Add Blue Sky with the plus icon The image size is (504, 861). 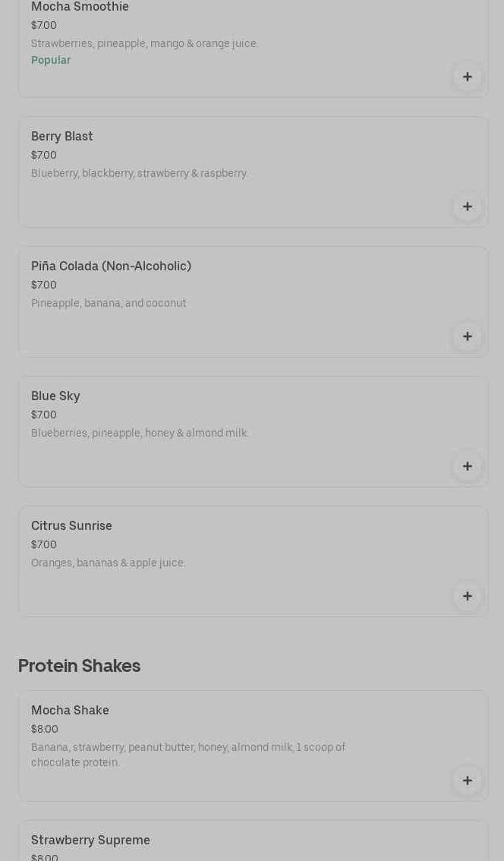(468, 466)
